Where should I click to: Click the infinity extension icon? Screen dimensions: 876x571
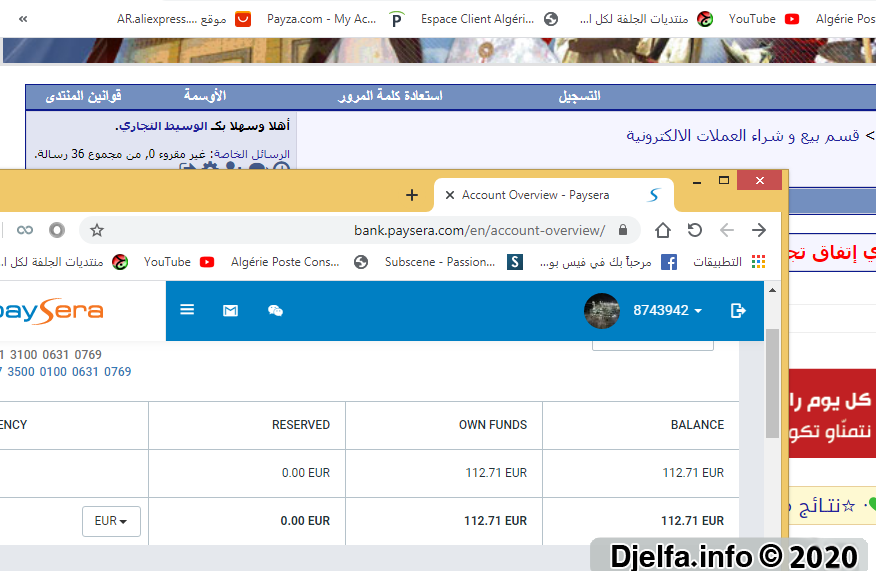tap(25, 230)
